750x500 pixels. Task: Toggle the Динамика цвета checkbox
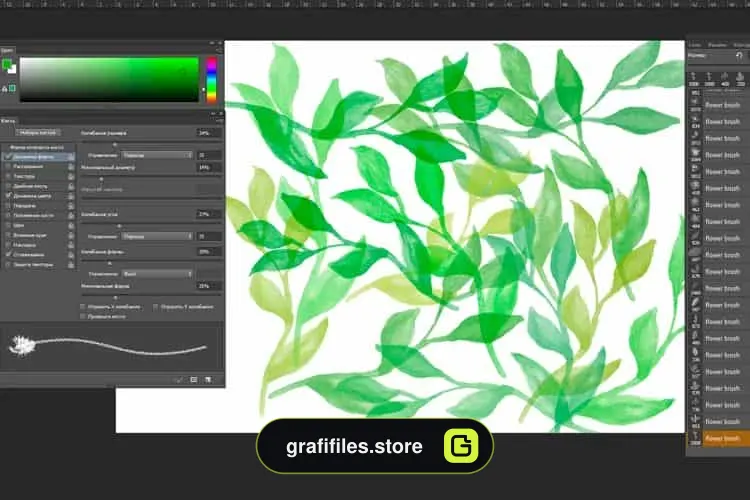tap(8, 196)
